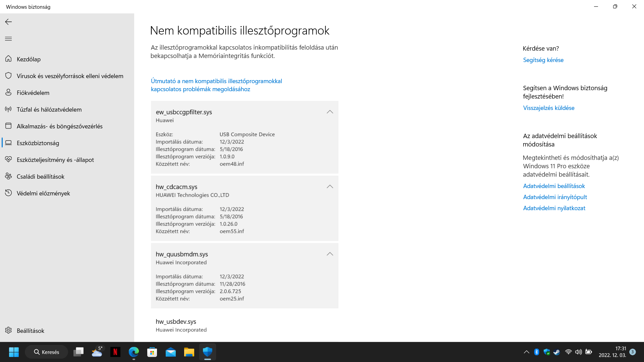Click the shield icon for virus protection
This screenshot has height=362, width=644.
(8, 76)
